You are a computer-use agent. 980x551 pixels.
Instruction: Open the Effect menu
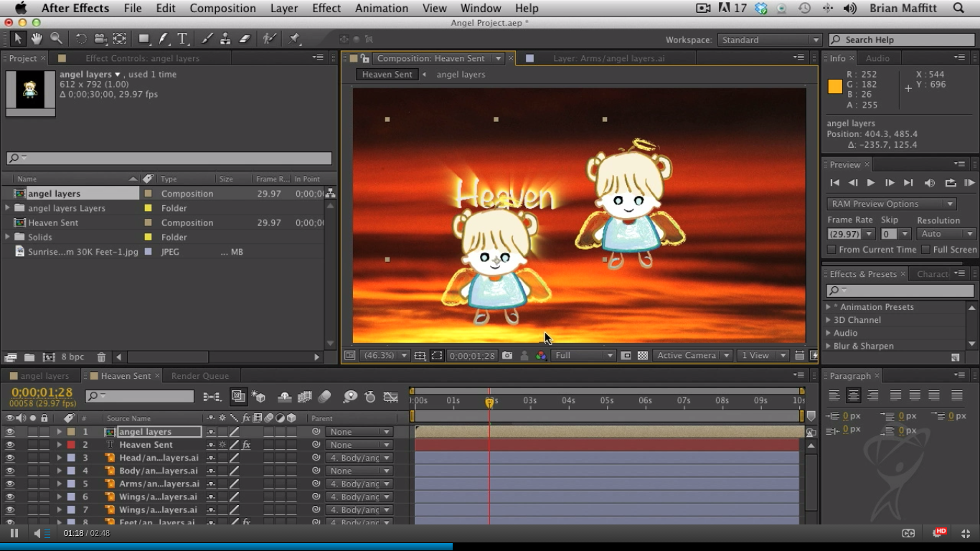tap(326, 9)
